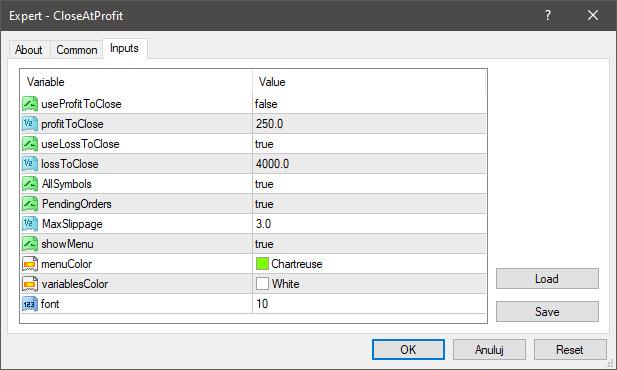This screenshot has width=617, height=370.
Task: Select the useProfitToClose variable name
Action: [81, 104]
